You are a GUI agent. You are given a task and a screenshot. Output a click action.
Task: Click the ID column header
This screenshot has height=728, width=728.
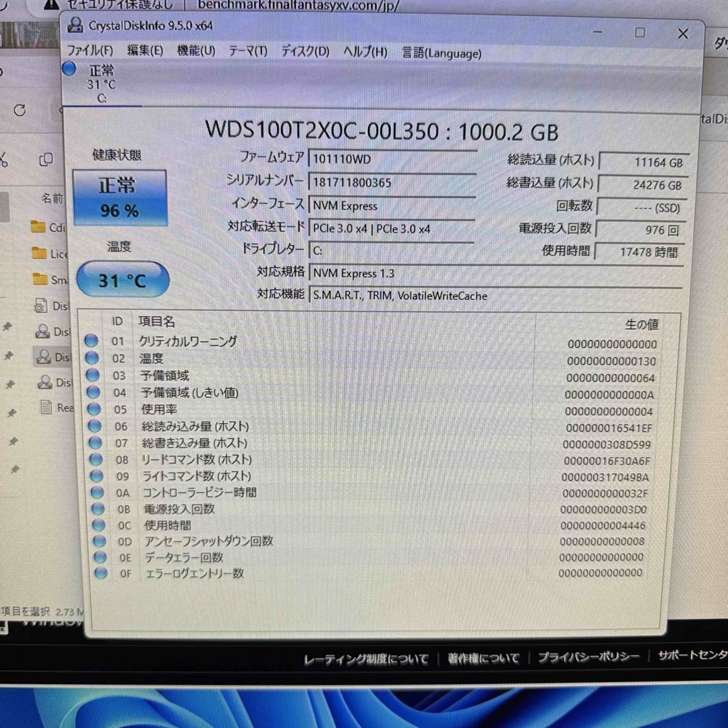[117, 322]
